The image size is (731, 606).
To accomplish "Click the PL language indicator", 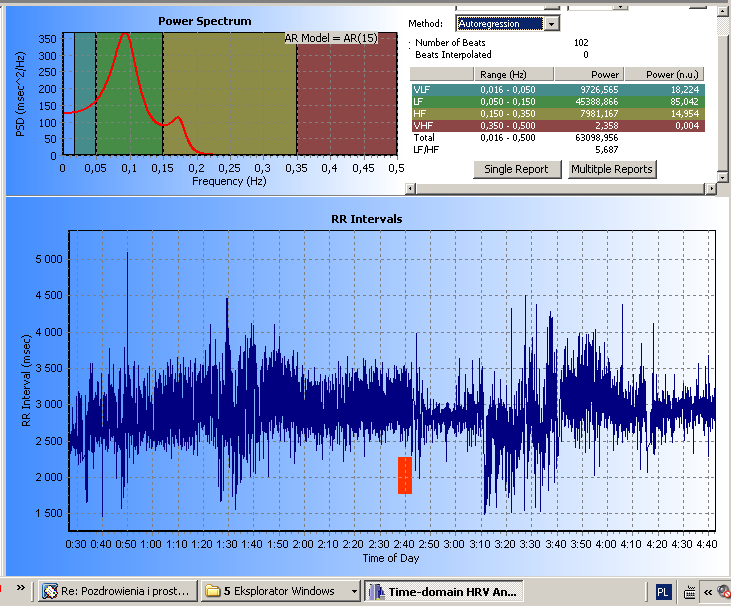I will (x=662, y=592).
